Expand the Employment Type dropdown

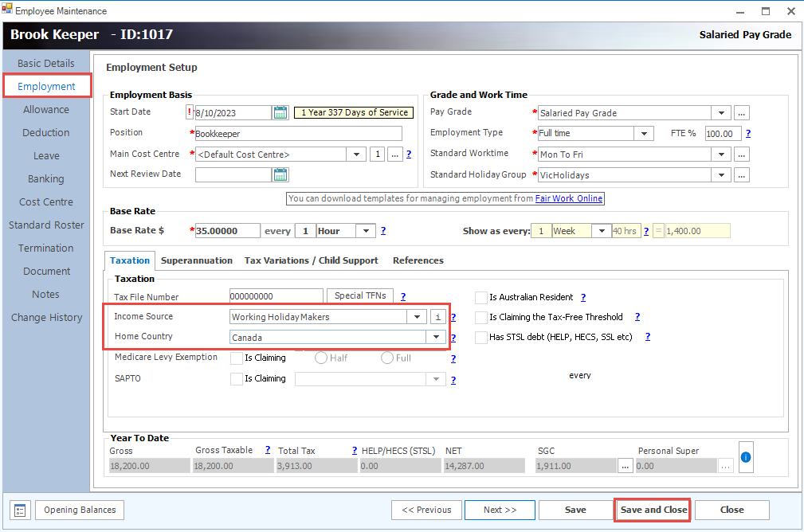coord(644,133)
